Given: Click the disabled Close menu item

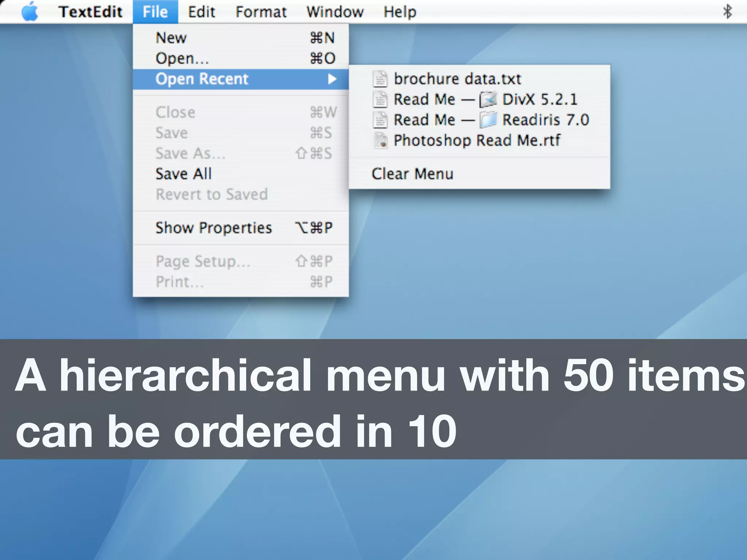Looking at the screenshot, I should pos(241,112).
